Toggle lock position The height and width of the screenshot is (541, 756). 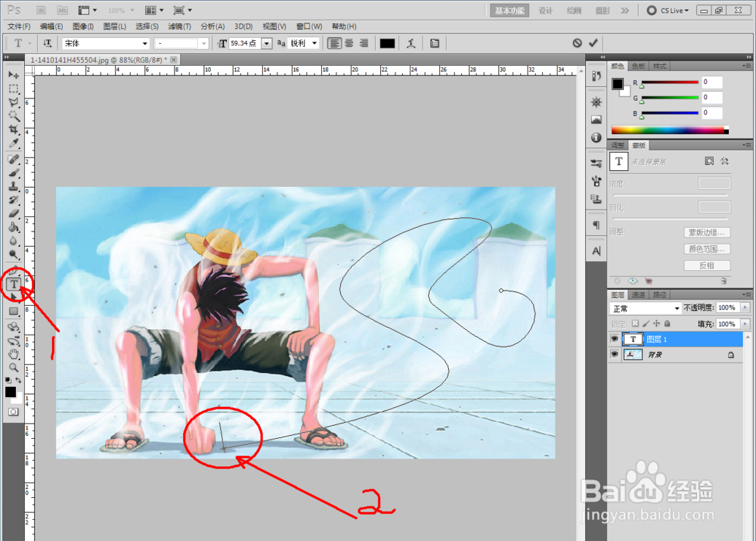click(x=656, y=324)
